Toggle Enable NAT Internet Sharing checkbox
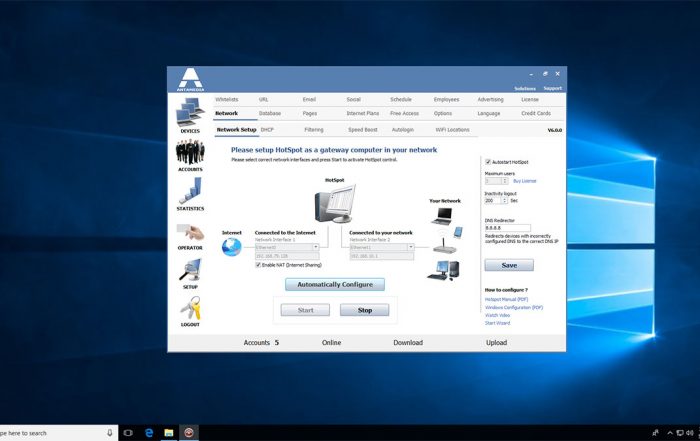The width and height of the screenshot is (700, 441). 258,265
